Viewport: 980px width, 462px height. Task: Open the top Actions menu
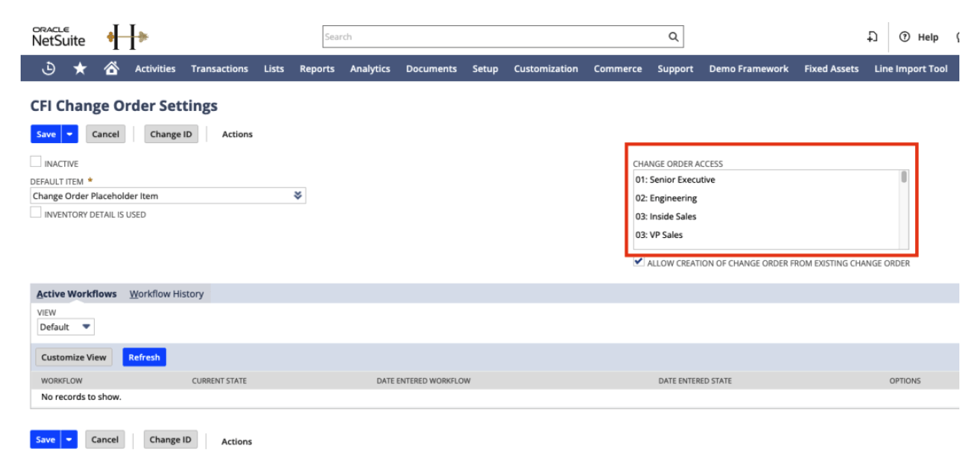coord(237,135)
